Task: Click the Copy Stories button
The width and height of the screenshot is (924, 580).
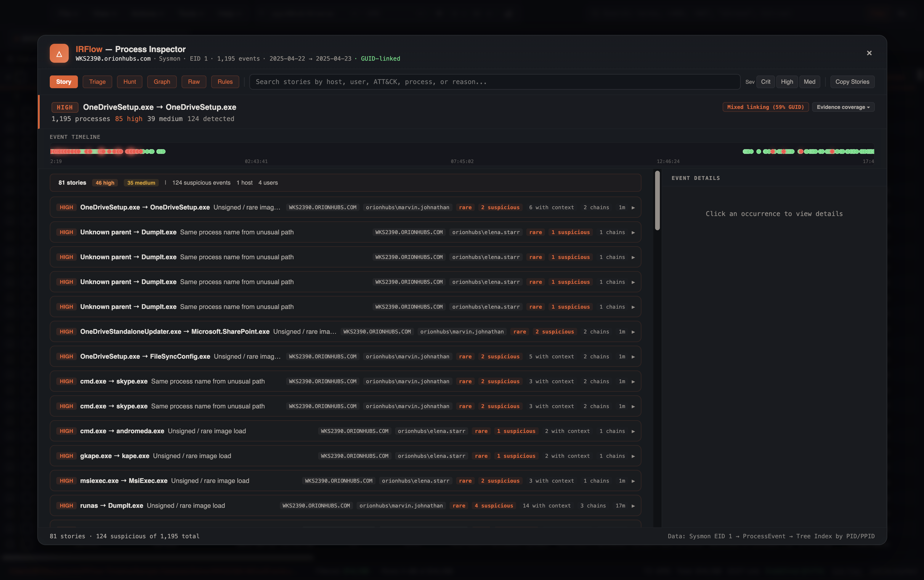Action: [x=852, y=82]
